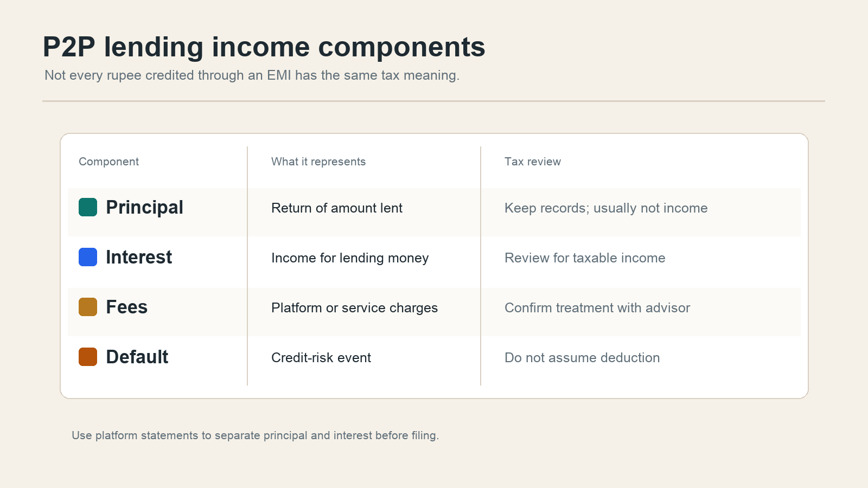Click the Tax review column header
Viewport: 868px width, 488px height.
(x=533, y=162)
